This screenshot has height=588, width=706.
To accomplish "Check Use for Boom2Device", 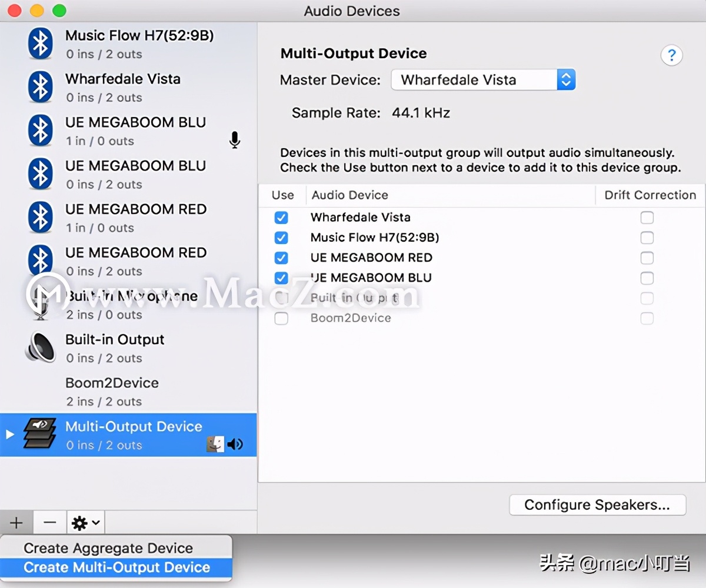I will click(x=281, y=318).
